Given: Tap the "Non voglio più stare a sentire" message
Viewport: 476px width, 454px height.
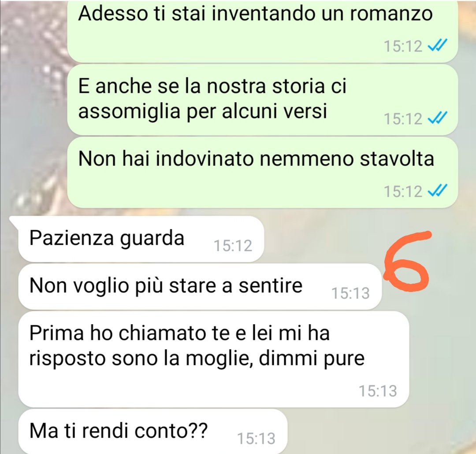Looking at the screenshot, I should click(x=200, y=287).
